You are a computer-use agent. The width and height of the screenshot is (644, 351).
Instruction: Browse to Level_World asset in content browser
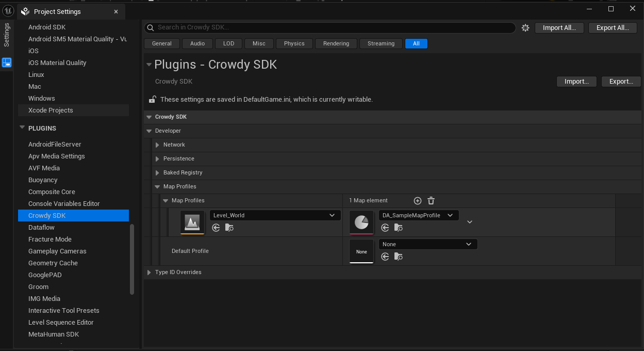point(229,228)
